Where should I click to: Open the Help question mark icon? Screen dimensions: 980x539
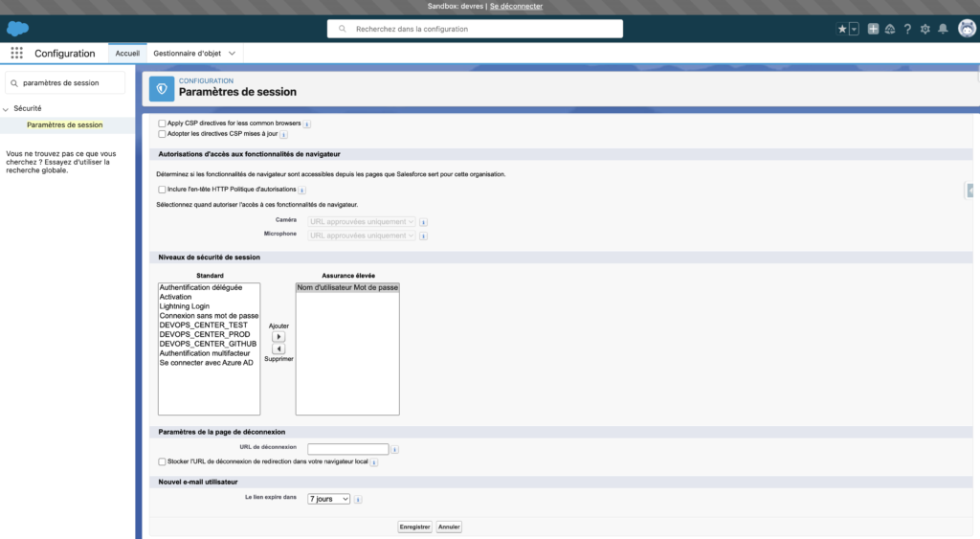click(907, 29)
